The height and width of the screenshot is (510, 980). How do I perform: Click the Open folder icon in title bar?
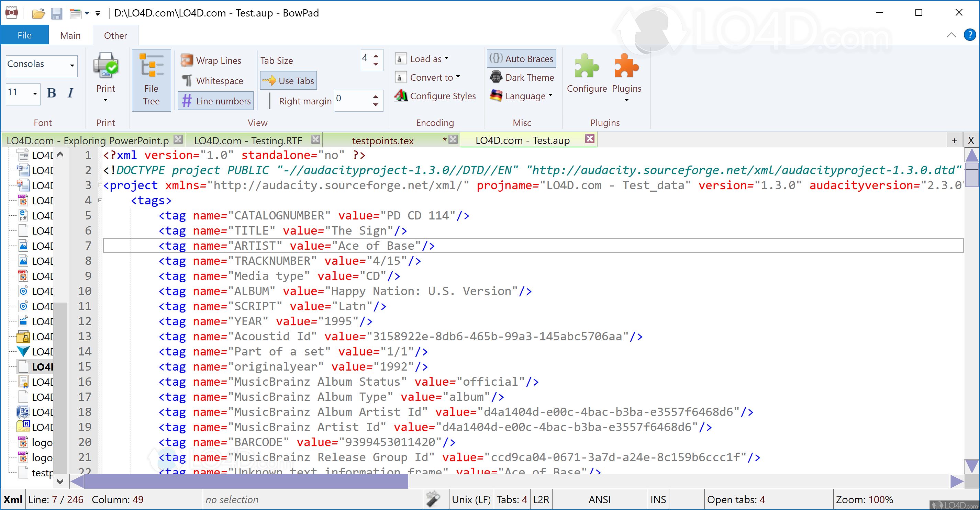(38, 14)
